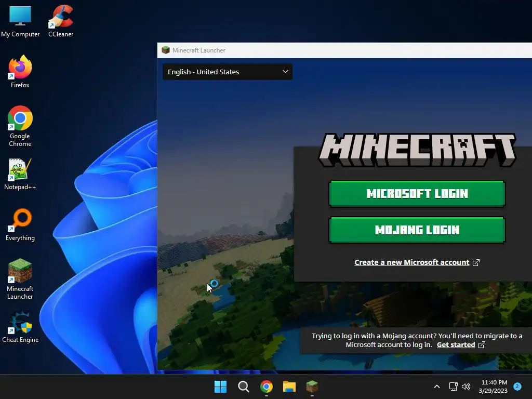Click the Minecraft logo in the login panel
The width and height of the screenshot is (532, 399).
[x=417, y=150]
